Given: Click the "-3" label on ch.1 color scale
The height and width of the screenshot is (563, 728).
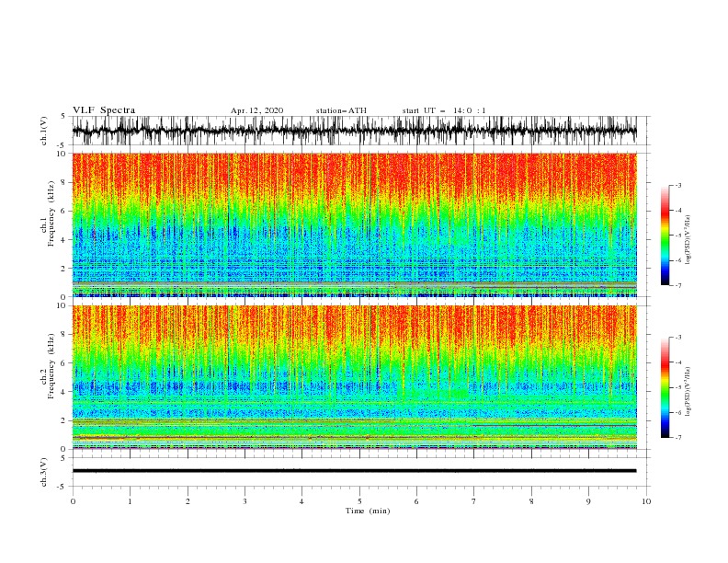Looking at the screenshot, I should (x=677, y=185).
